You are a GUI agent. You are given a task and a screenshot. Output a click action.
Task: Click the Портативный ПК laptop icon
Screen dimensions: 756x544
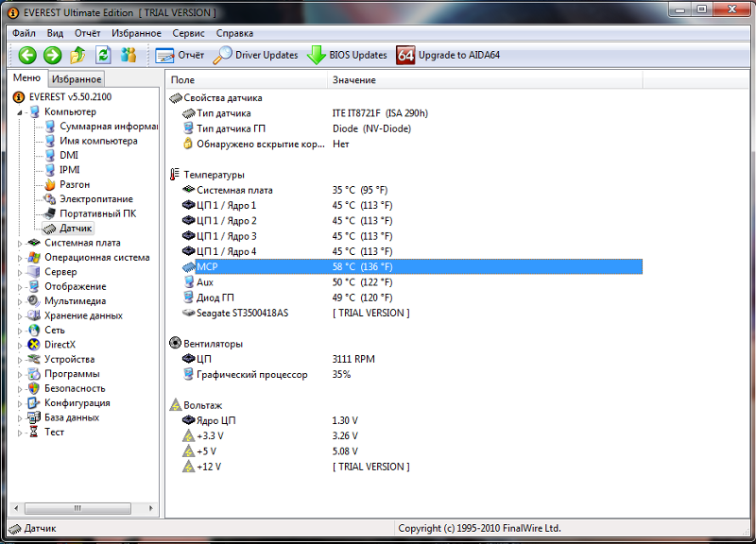click(x=50, y=213)
